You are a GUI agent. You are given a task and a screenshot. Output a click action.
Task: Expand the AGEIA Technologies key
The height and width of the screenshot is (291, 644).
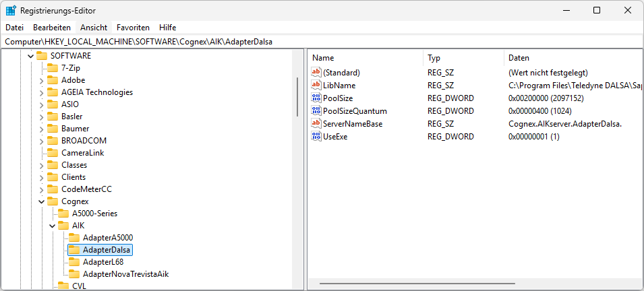41,92
